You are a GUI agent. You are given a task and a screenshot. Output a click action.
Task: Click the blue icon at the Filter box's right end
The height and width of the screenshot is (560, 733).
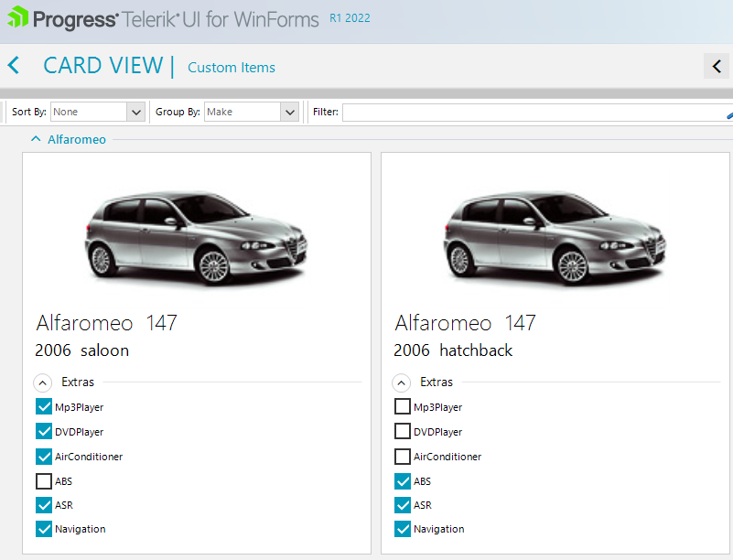729,114
